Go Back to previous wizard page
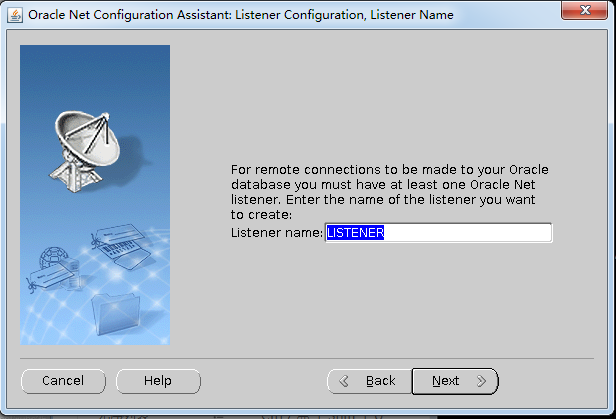This screenshot has height=419, width=616. 370,381
